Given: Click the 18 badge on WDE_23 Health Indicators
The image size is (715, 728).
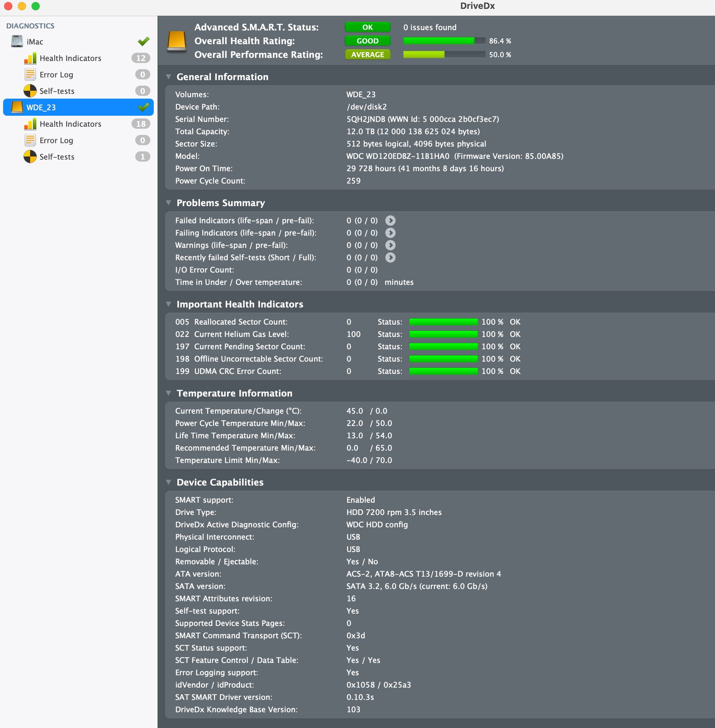Looking at the screenshot, I should tap(141, 124).
